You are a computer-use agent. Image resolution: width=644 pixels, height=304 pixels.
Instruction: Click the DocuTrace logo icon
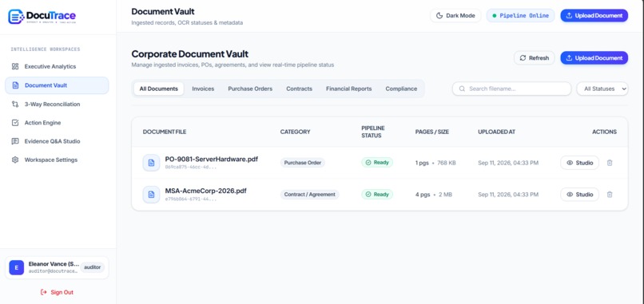click(x=16, y=17)
